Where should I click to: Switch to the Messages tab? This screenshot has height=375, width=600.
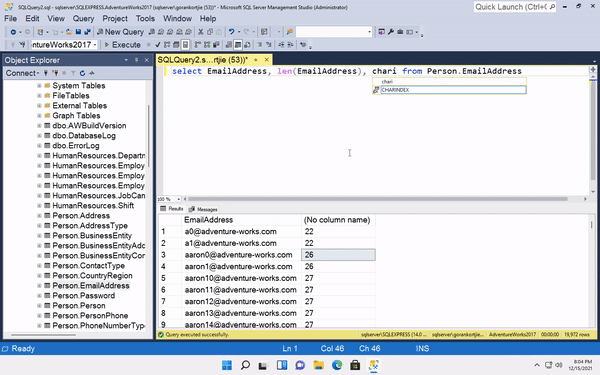click(x=203, y=209)
